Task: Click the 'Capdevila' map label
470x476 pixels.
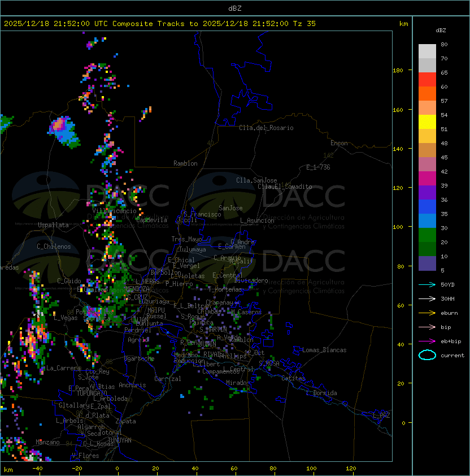Action: point(151,220)
